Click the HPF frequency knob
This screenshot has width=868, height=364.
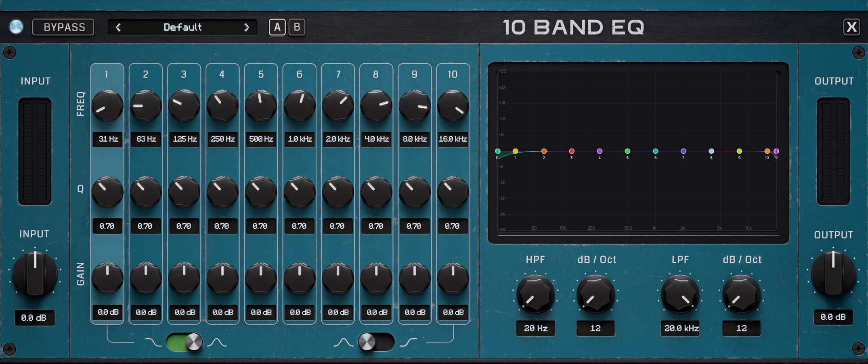tap(535, 294)
